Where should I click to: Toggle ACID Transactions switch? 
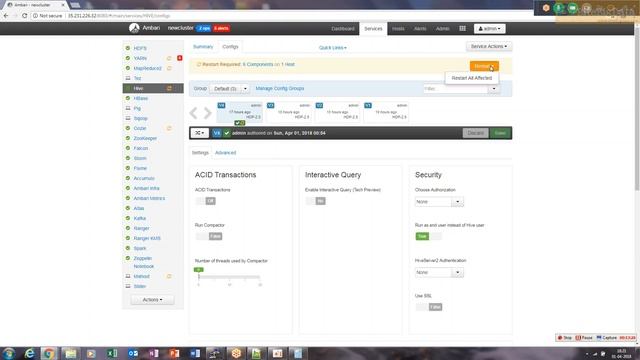[206, 201]
